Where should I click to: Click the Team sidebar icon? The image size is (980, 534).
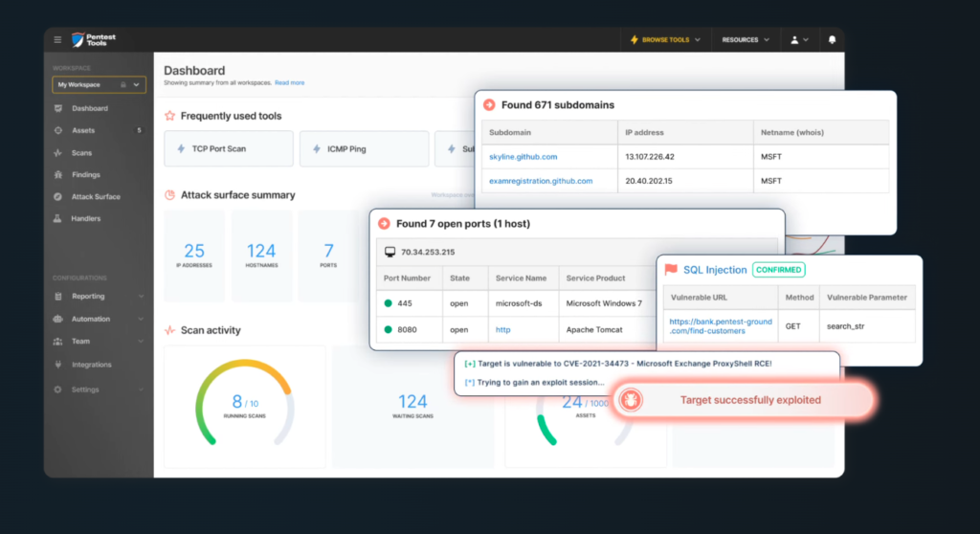tap(58, 342)
